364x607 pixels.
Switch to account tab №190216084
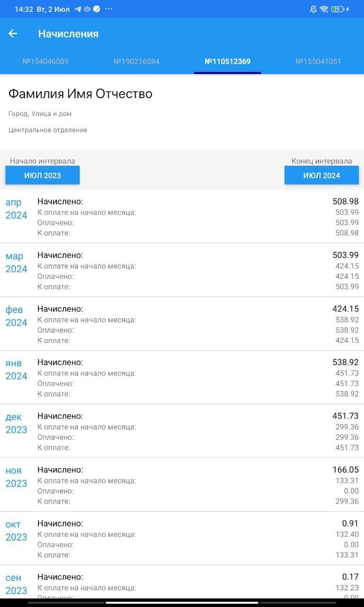point(136,61)
